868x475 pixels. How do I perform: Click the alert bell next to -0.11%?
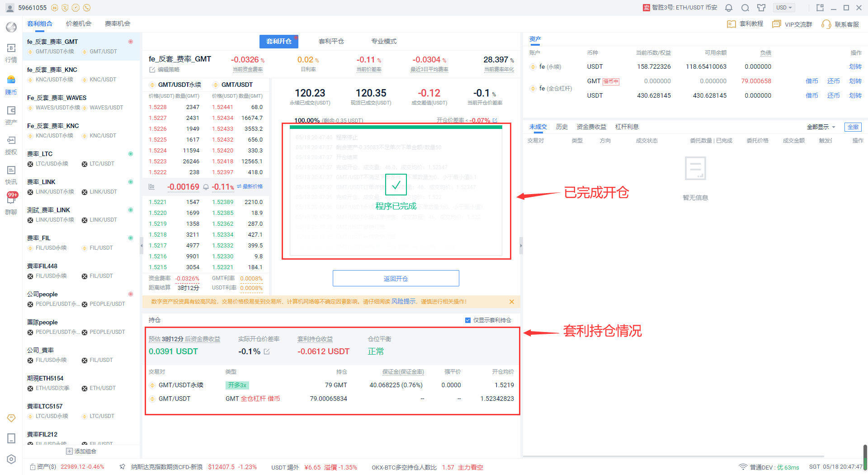(206, 187)
